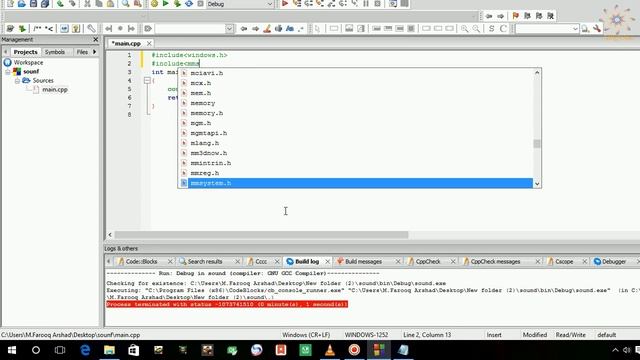Viewport: 640px width, 360px height.
Task: Click the Open file toolbar icon
Action: [x=22, y=4]
